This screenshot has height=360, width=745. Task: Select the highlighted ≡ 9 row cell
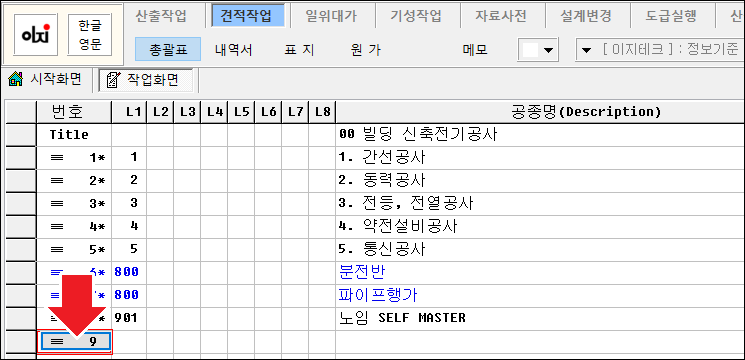pyautogui.click(x=75, y=341)
